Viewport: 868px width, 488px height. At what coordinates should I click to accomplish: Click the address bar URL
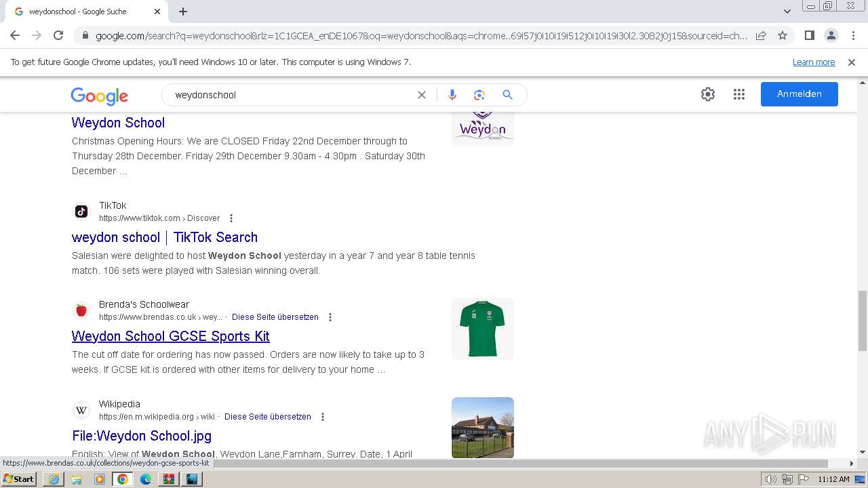pos(421,36)
